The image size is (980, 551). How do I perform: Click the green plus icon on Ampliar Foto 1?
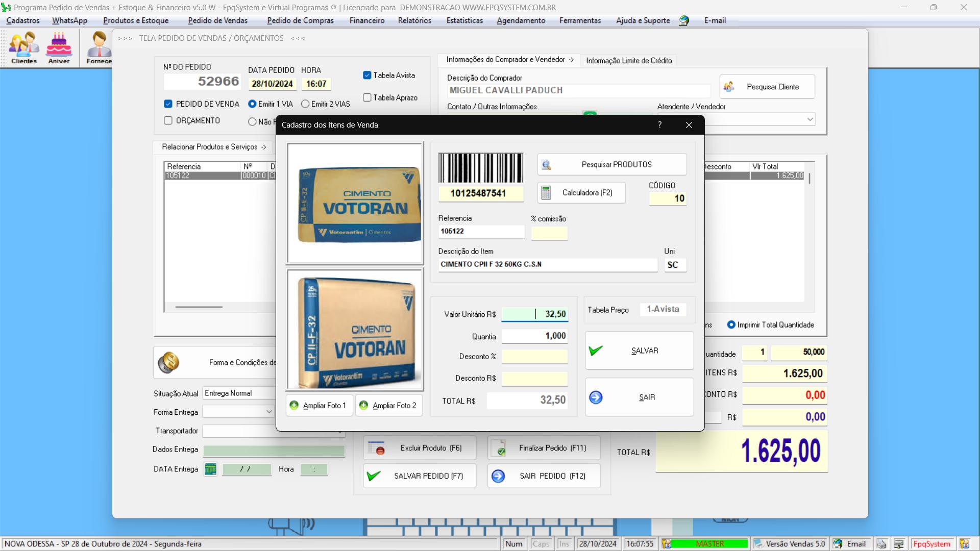[294, 406]
